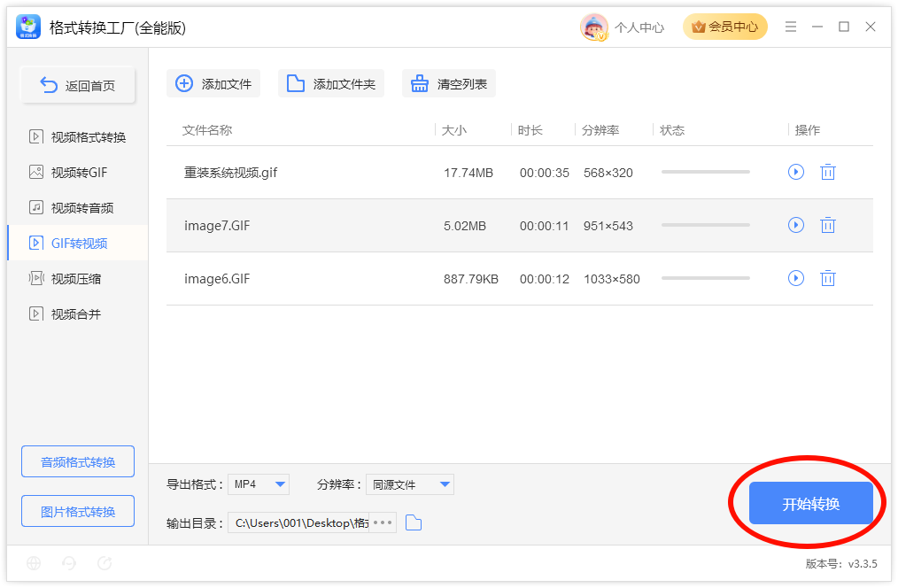Play preview of image6.GIF
The width and height of the screenshot is (898, 588).
pos(796,278)
